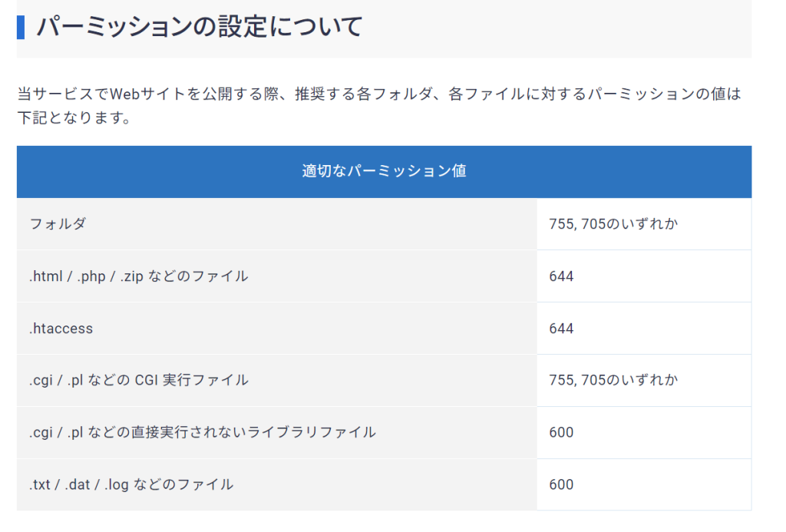Image resolution: width=786 pixels, height=532 pixels.
Task: Select the intro paragraph starting 当サービスでWebサイト
Action: click(379, 105)
